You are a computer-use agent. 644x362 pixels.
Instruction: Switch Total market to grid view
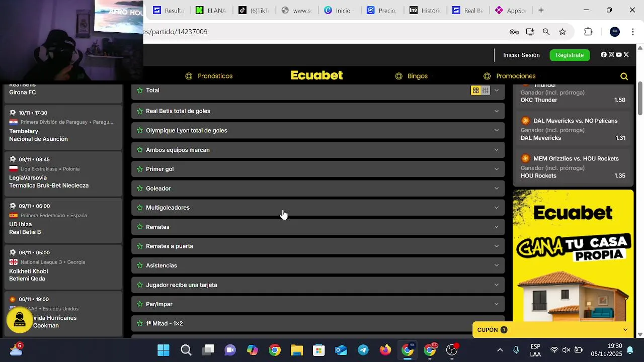[x=475, y=90]
